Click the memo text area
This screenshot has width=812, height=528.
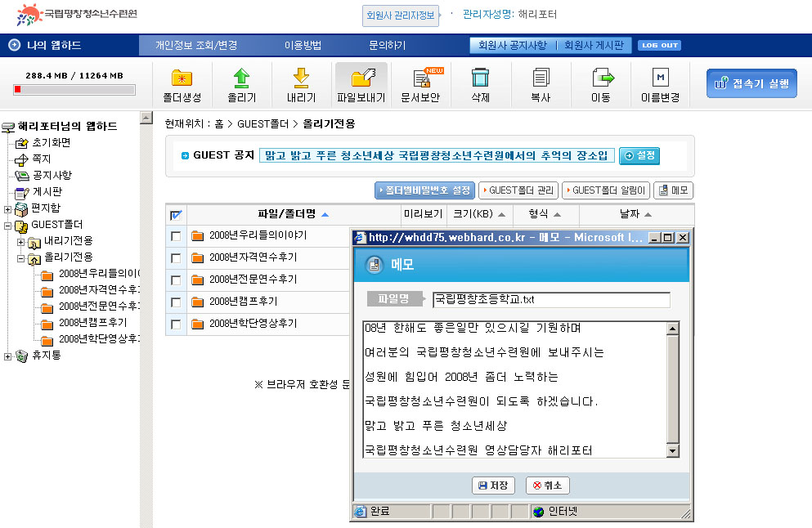click(515, 390)
